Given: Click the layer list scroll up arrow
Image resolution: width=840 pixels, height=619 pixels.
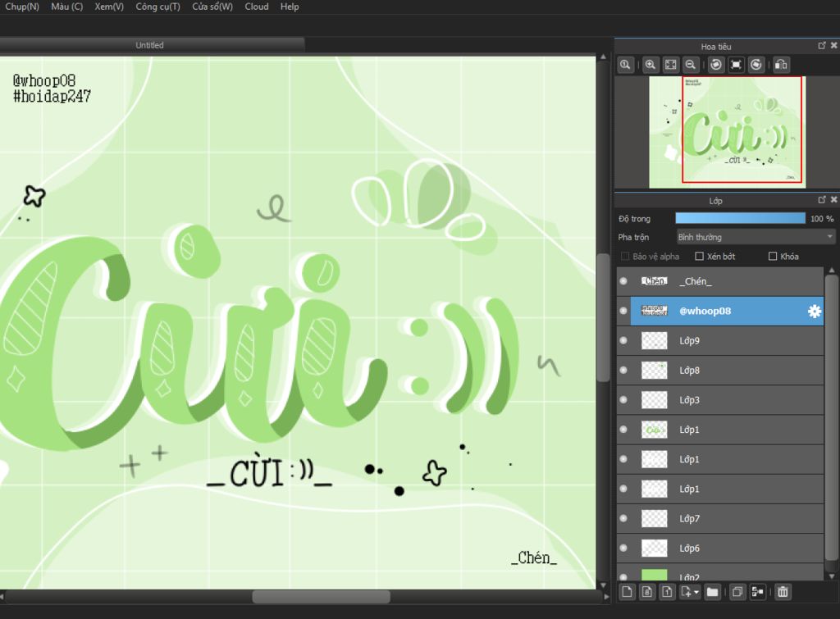Looking at the screenshot, I should coord(832,271).
